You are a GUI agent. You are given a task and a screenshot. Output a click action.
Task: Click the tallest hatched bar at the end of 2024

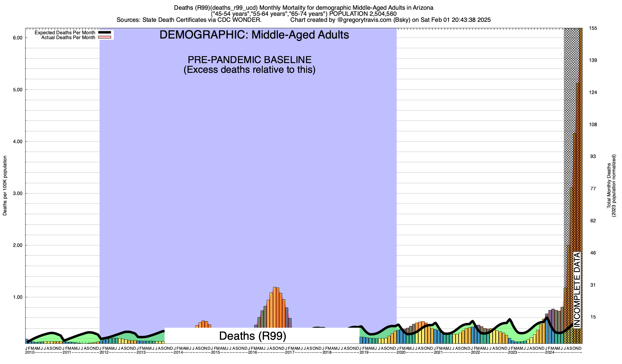click(x=581, y=186)
